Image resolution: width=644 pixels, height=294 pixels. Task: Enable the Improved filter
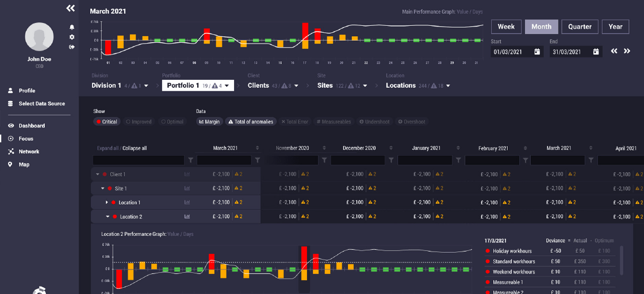coord(139,122)
